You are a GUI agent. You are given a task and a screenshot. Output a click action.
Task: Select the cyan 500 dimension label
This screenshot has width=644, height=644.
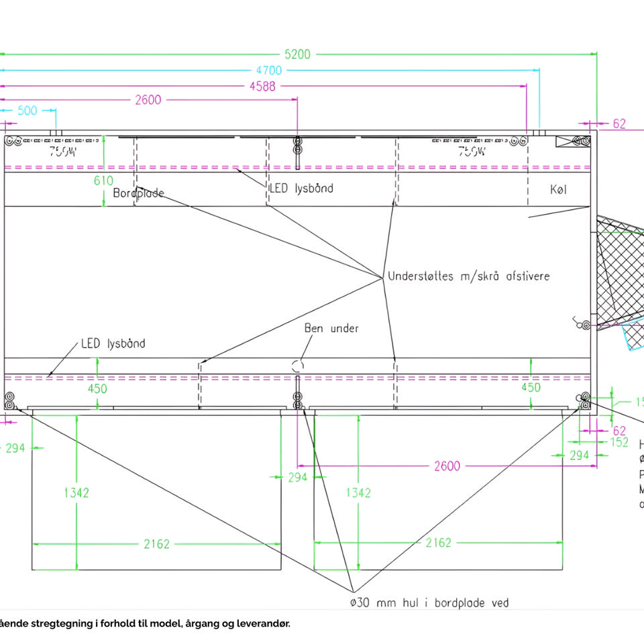pyautogui.click(x=27, y=111)
